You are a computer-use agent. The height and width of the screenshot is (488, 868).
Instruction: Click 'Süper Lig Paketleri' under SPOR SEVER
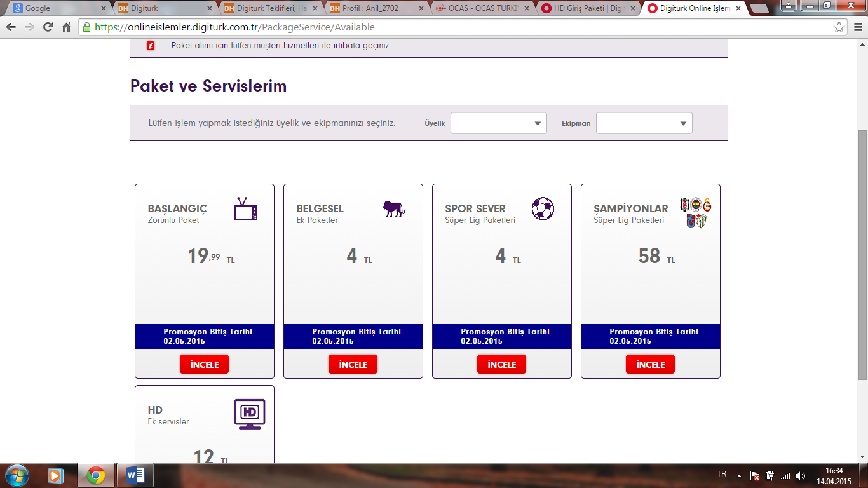pyautogui.click(x=480, y=220)
